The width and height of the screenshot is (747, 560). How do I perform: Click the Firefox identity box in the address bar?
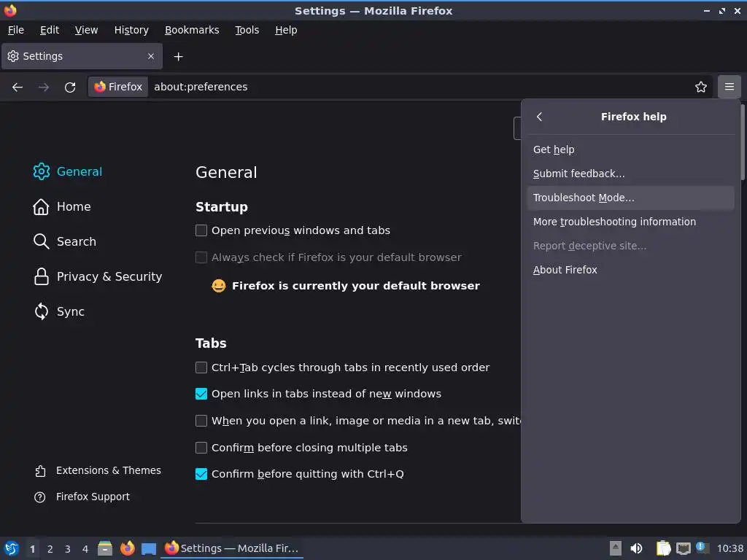118,87
